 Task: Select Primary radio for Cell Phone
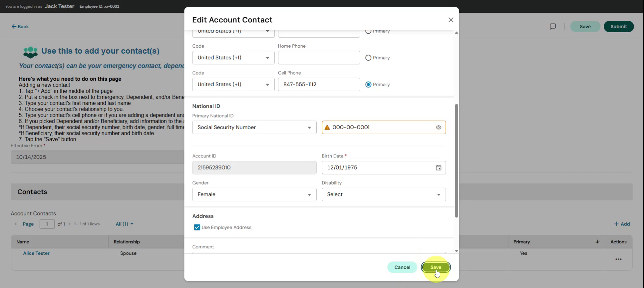click(x=368, y=85)
